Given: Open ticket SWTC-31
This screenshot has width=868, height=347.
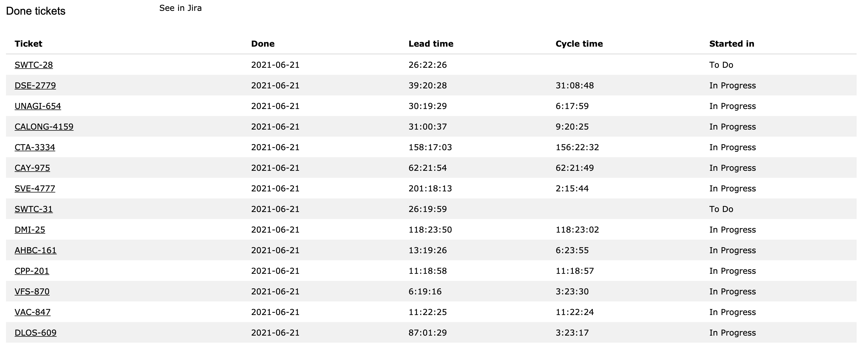Looking at the screenshot, I should click(x=34, y=209).
